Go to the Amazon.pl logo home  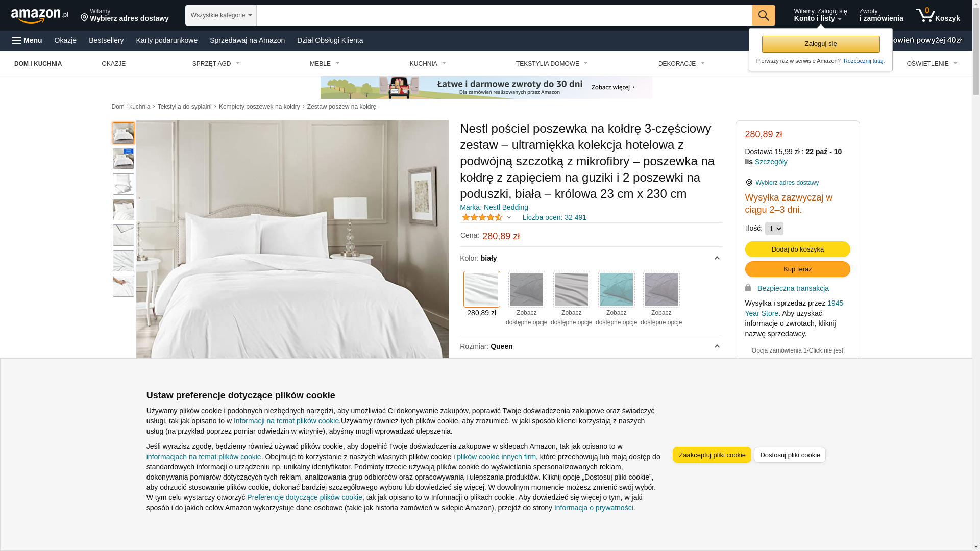point(40,15)
